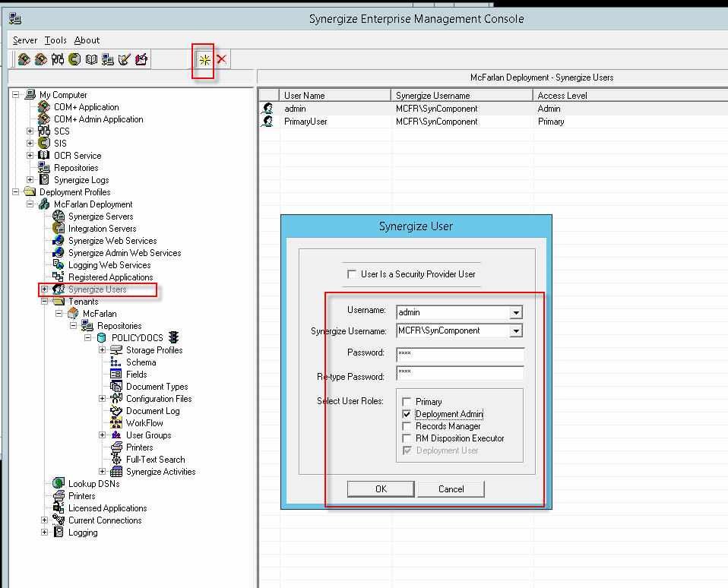Select the Schema node icon
Viewport: 728px width, 588px height.
pos(116,362)
